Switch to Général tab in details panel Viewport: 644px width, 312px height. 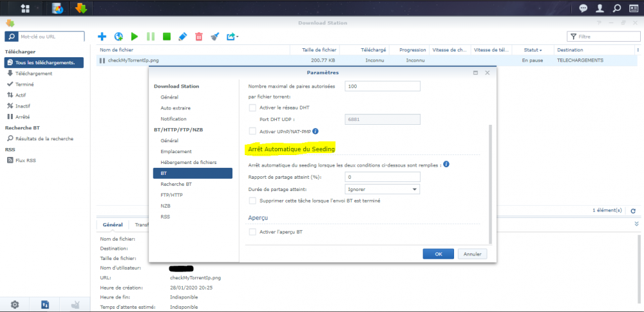point(113,225)
